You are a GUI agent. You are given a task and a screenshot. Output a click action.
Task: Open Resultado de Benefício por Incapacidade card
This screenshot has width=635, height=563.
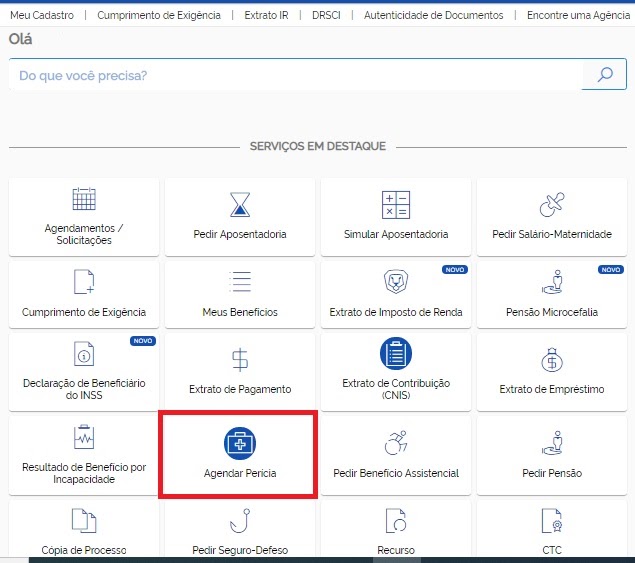84,455
